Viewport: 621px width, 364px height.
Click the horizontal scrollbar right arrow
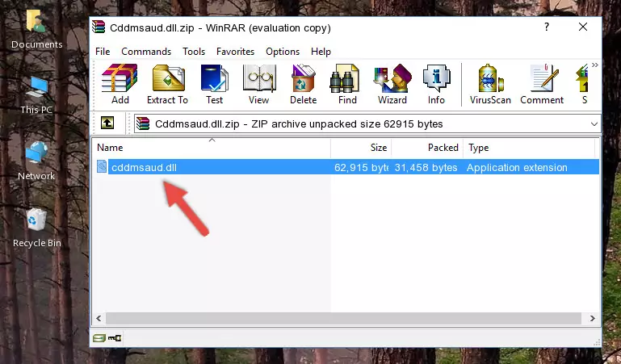click(593, 319)
